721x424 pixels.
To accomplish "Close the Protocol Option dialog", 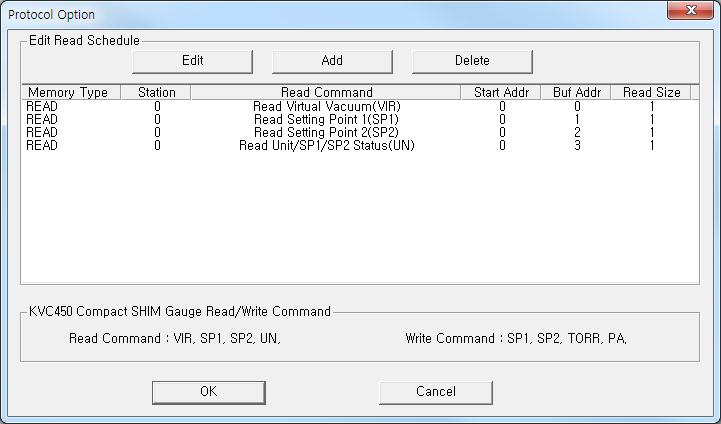I will click(x=690, y=10).
